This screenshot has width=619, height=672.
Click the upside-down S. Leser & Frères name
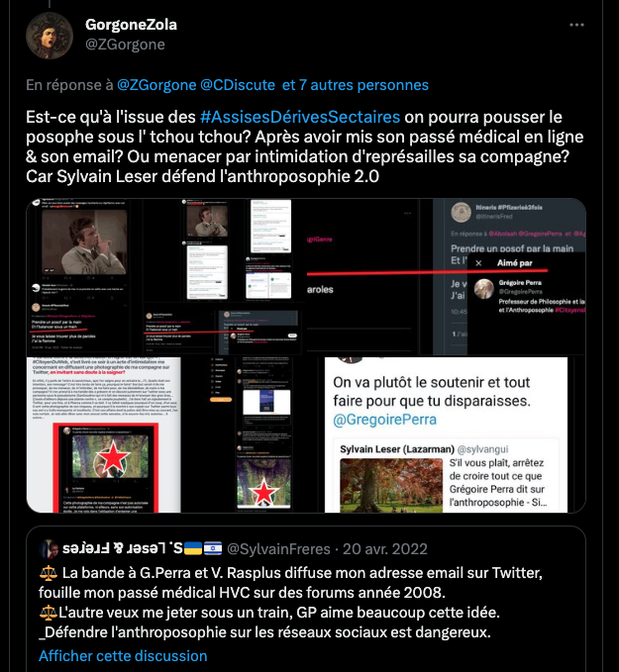pyautogui.click(x=122, y=548)
